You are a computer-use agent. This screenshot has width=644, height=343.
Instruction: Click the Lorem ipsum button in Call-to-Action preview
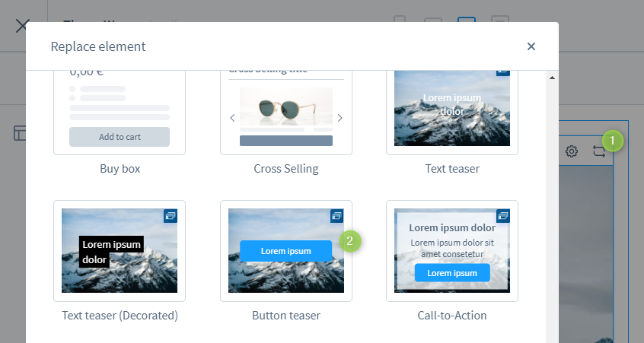(x=452, y=273)
